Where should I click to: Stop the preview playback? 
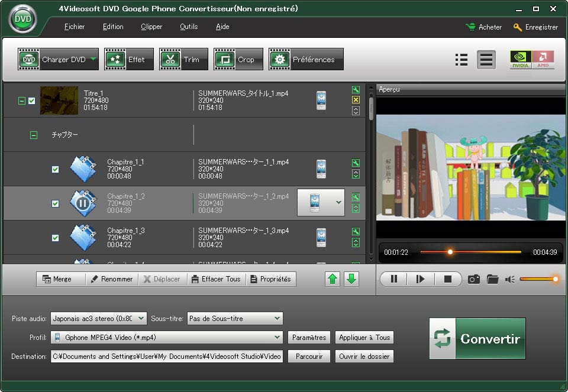[x=448, y=279]
